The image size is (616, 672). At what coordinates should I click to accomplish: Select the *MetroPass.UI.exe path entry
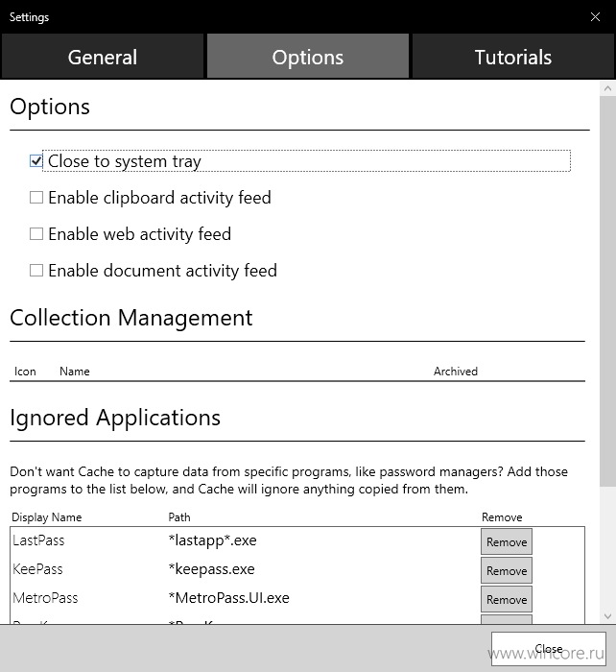coord(228,598)
